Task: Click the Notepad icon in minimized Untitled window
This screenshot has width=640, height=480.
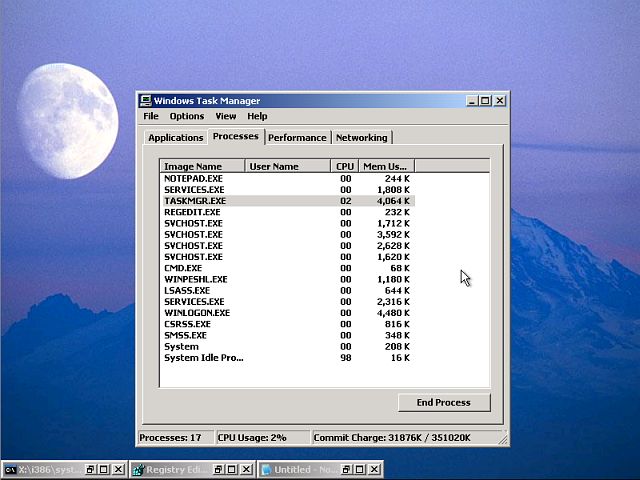Action: coord(266,470)
